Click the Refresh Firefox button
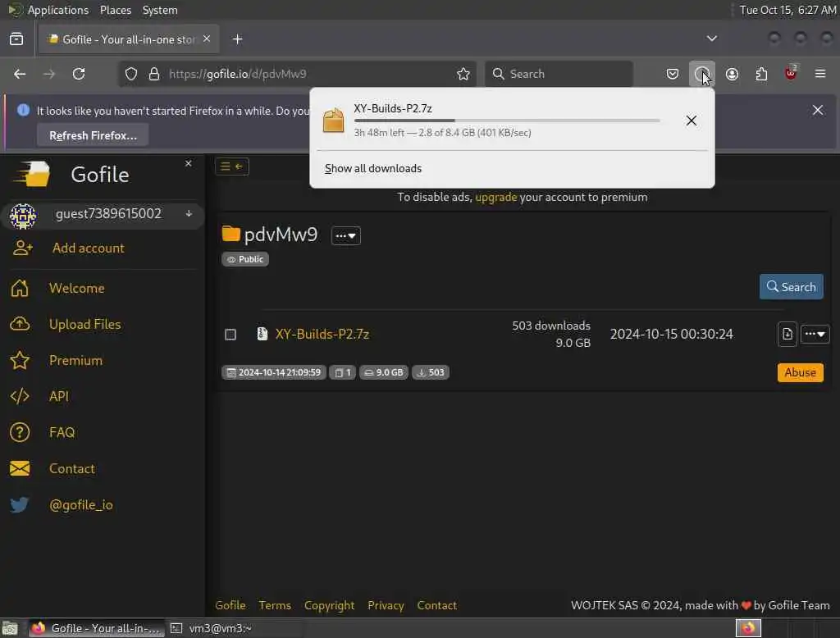This screenshot has height=638, width=840. coord(93,135)
